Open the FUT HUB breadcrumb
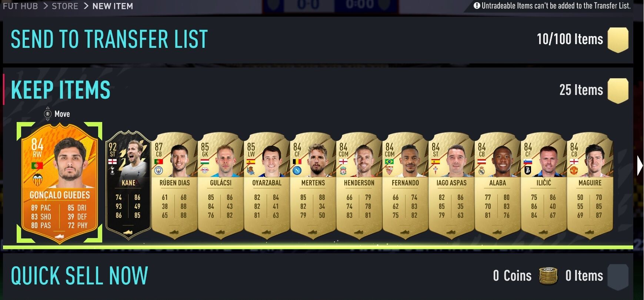Screen dimensions: 644x300 pyautogui.click(x=20, y=6)
